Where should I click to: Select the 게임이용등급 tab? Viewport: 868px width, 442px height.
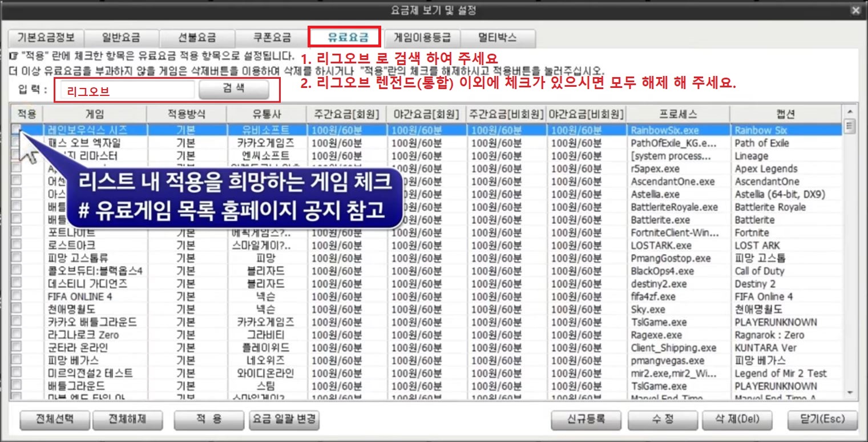[x=422, y=38]
